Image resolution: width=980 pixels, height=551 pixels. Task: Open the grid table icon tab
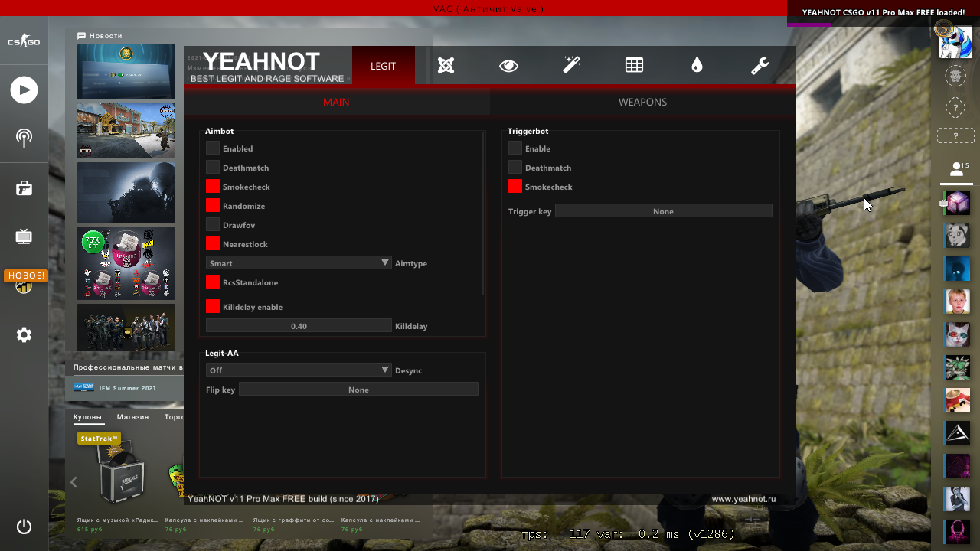coord(634,66)
